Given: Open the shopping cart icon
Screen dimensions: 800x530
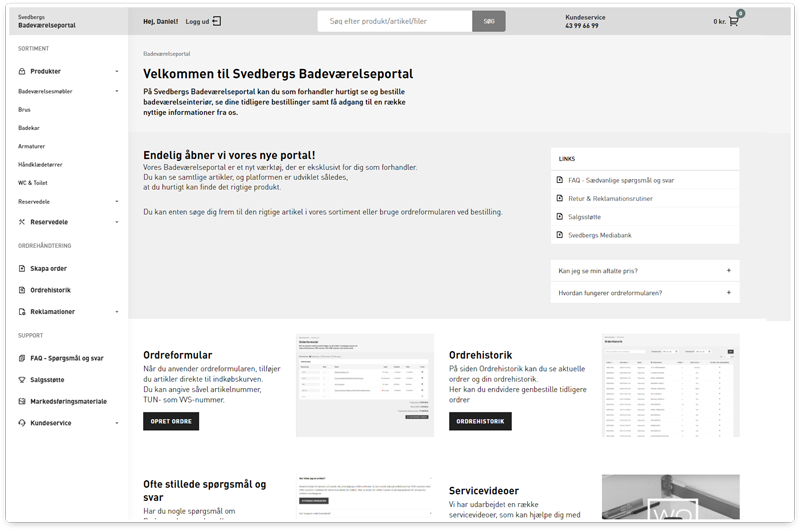Looking at the screenshot, I should coord(734,21).
